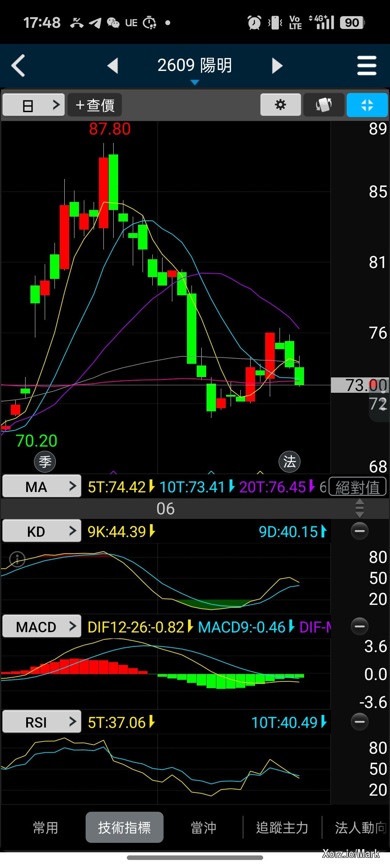The width and height of the screenshot is (390, 868).
Task: Open the KD info icon
Action: click(17, 559)
